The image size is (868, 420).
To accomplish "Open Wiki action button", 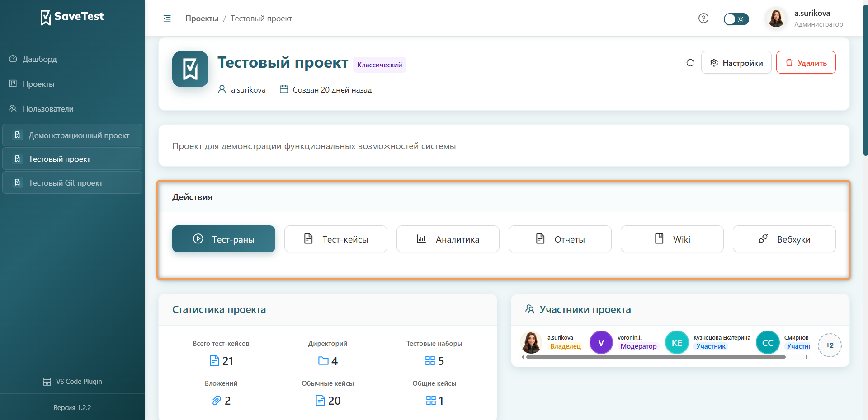I will tap(672, 239).
